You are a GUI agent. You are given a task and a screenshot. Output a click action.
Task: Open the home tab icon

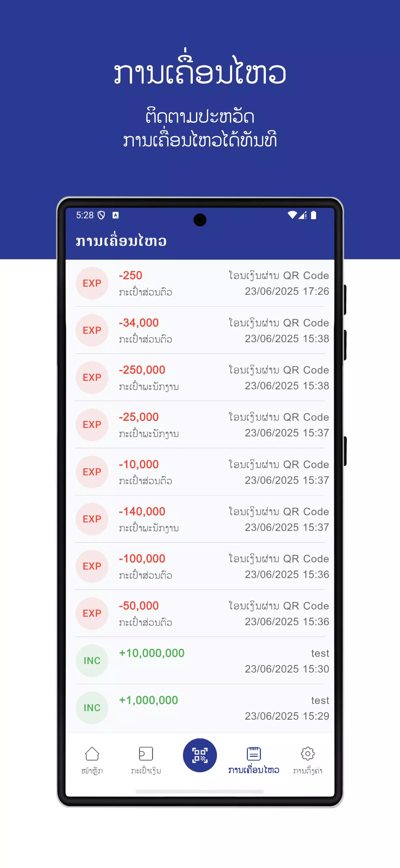coord(92,754)
